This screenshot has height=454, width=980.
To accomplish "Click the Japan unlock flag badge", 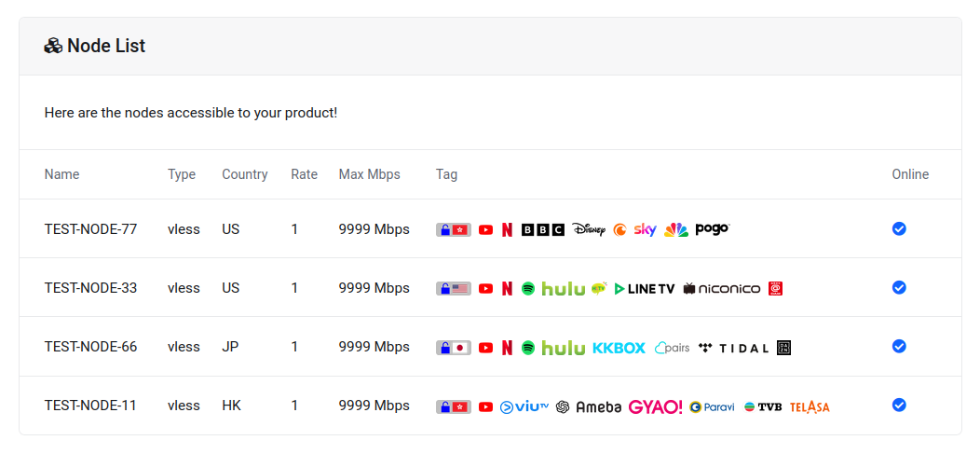I will [x=454, y=348].
